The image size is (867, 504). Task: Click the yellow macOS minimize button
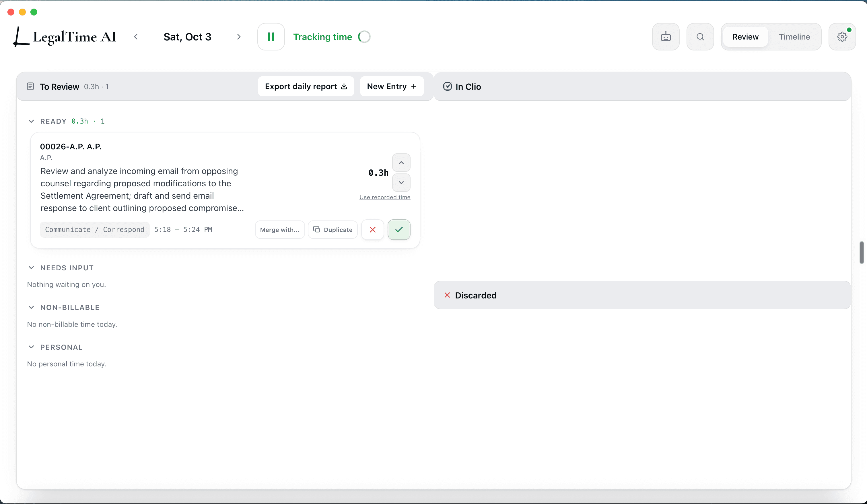click(22, 12)
